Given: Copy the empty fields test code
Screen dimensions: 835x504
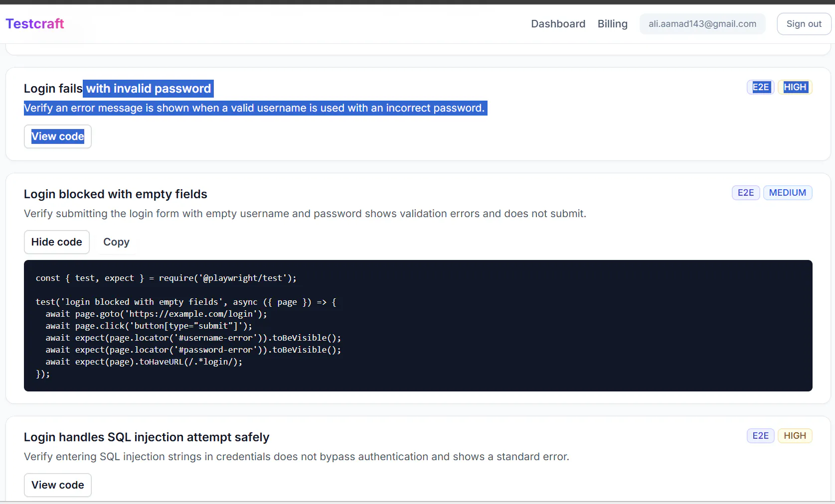Looking at the screenshot, I should (x=116, y=242).
